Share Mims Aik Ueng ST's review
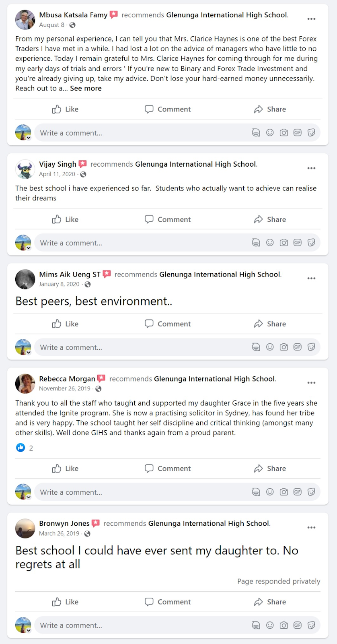This screenshot has width=337, height=644. 270,324
